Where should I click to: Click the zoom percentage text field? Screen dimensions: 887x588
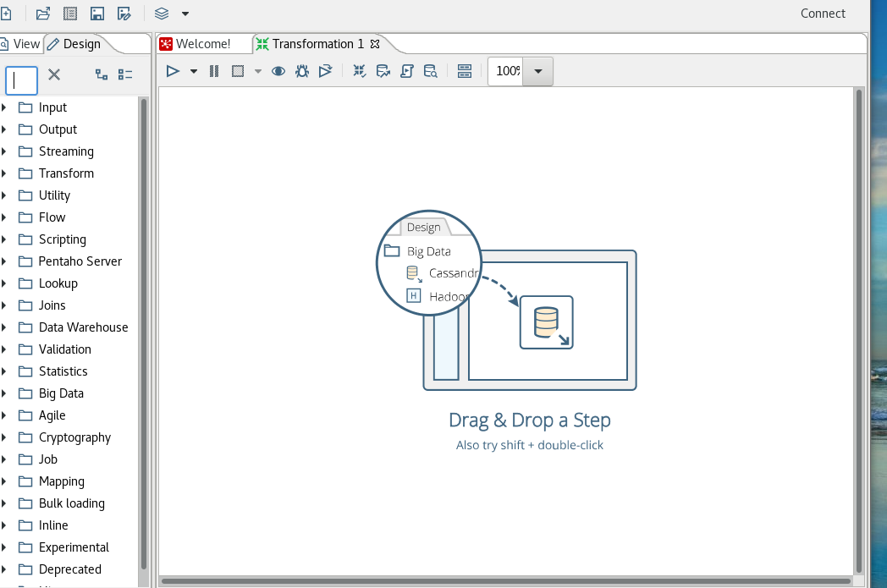point(506,71)
